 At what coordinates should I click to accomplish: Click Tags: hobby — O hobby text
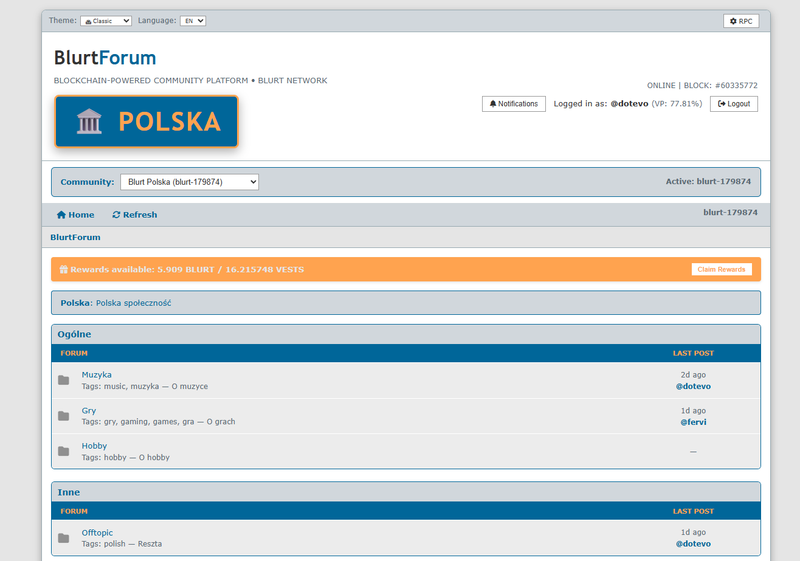tap(126, 457)
